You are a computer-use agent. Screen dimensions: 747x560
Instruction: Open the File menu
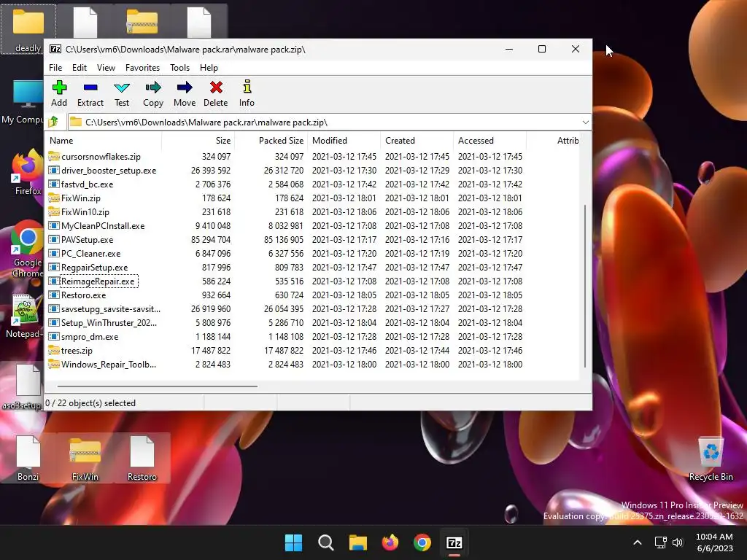coord(55,68)
